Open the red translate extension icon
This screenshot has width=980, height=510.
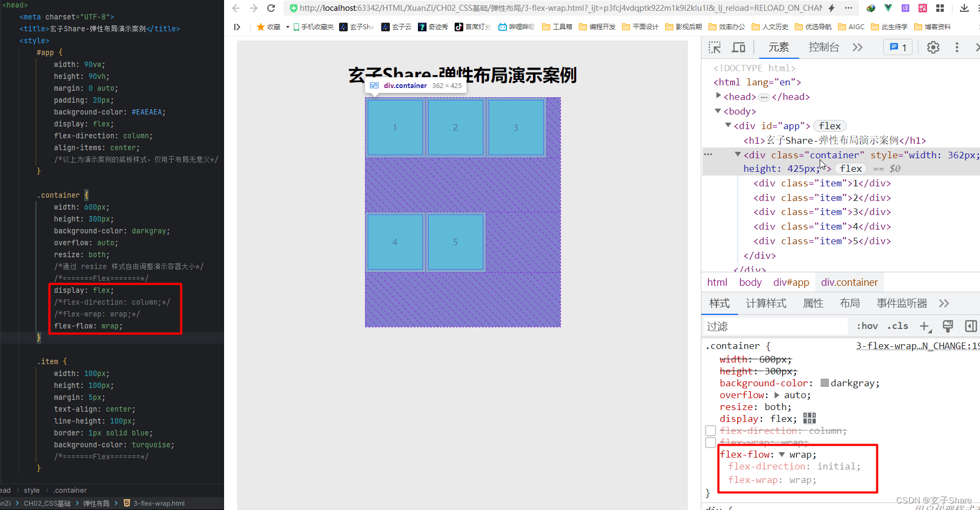click(923, 8)
